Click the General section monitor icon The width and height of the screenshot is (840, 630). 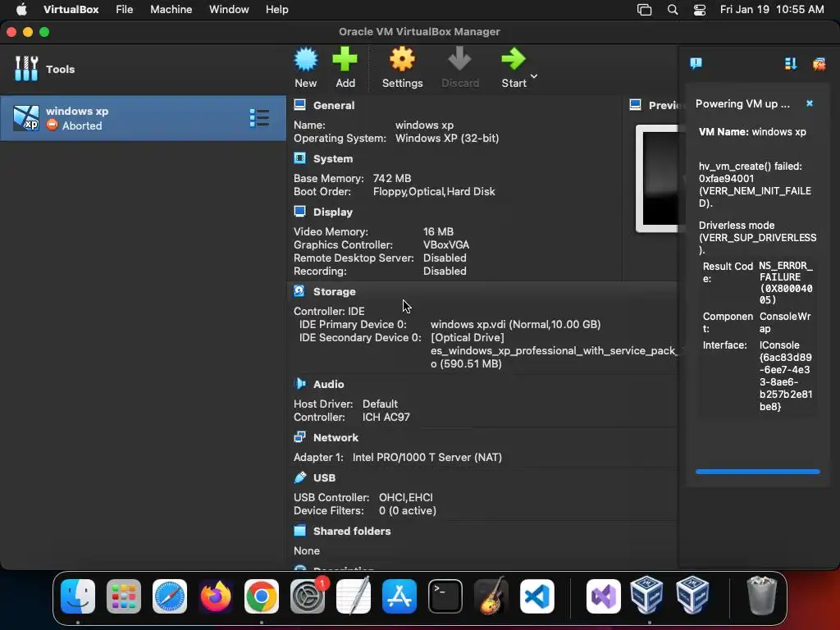coord(300,105)
